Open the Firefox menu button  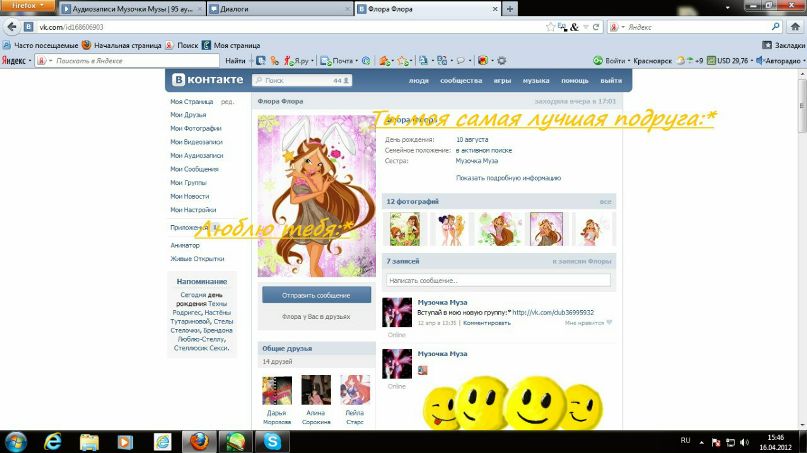27,6
